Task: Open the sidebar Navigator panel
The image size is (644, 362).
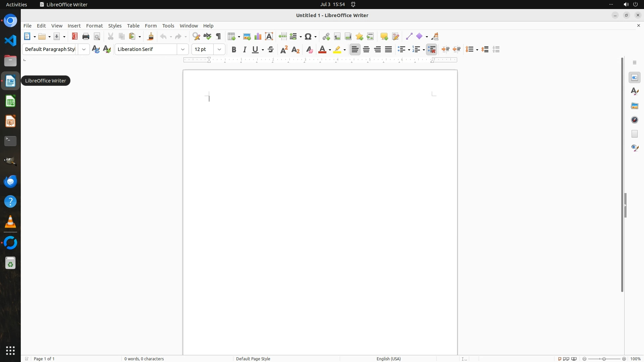Action: point(635,120)
